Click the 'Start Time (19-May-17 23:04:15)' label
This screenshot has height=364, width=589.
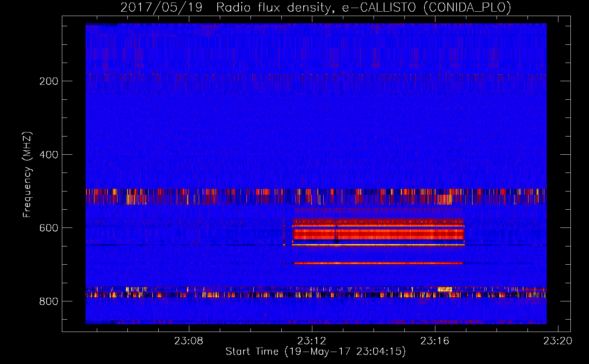pyautogui.click(x=316, y=352)
